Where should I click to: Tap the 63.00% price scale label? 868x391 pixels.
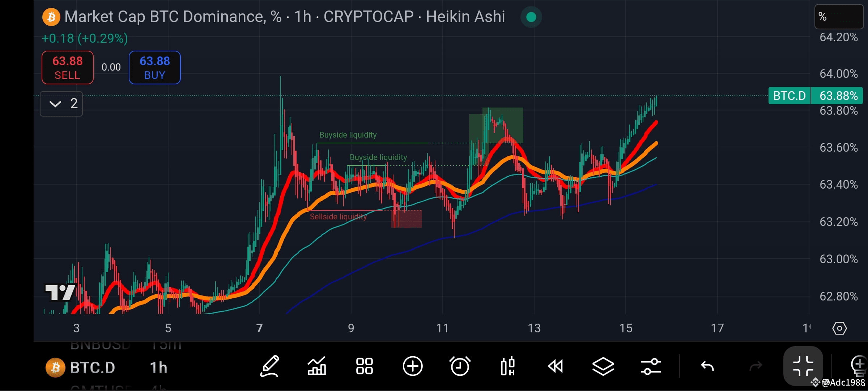(838, 259)
